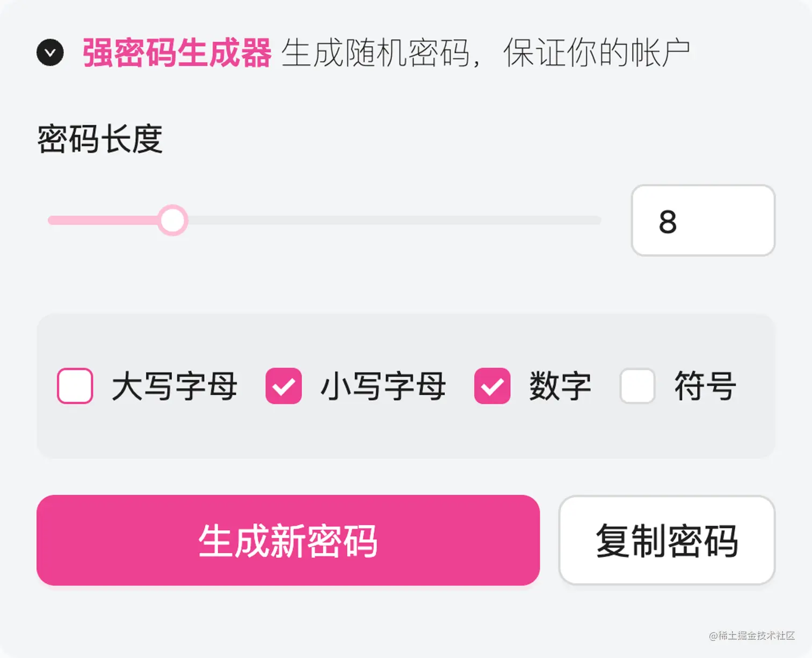Enable the 符号 checkbox
This screenshot has height=658, width=812.
click(x=637, y=386)
